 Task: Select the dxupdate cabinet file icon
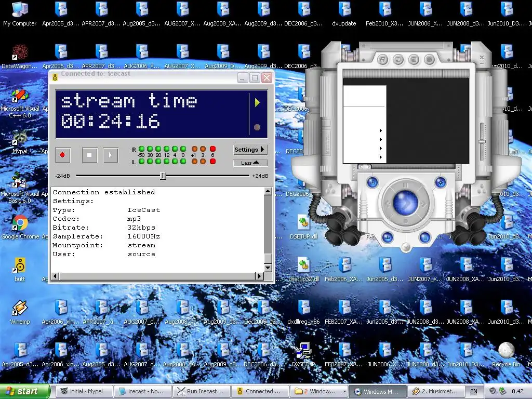point(344,14)
